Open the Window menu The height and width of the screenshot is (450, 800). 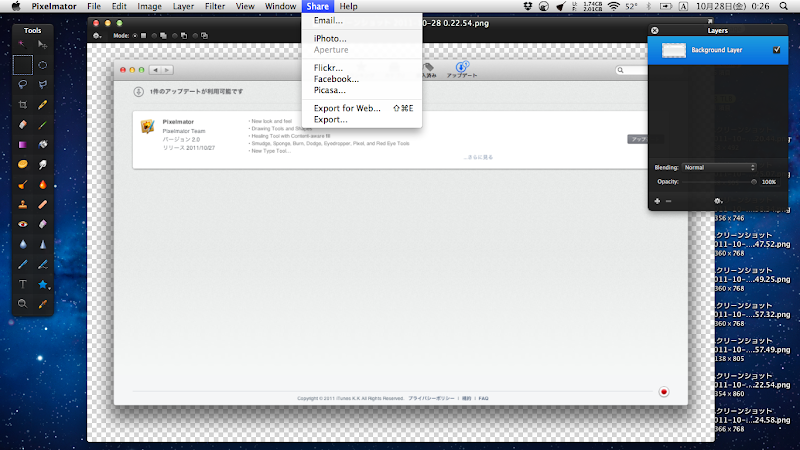(x=281, y=6)
